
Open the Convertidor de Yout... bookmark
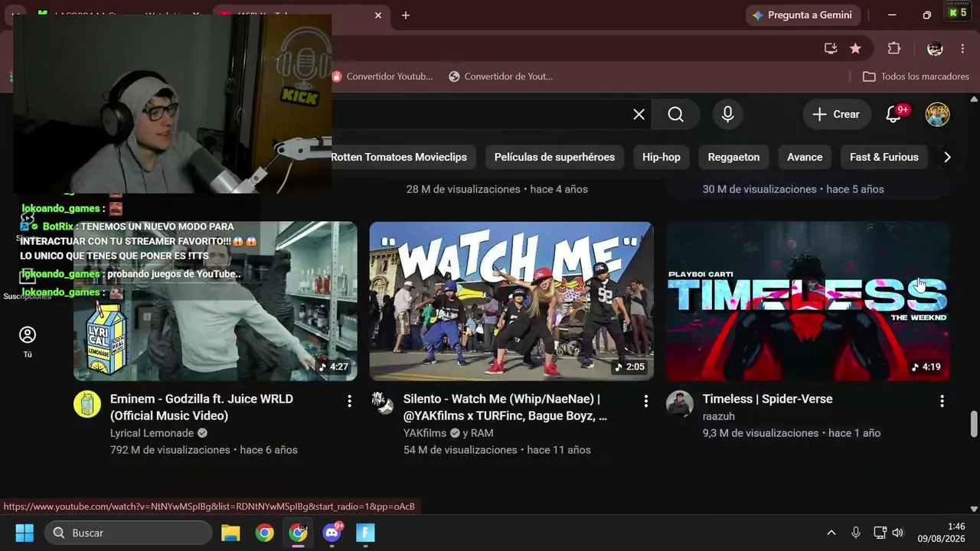click(x=501, y=77)
